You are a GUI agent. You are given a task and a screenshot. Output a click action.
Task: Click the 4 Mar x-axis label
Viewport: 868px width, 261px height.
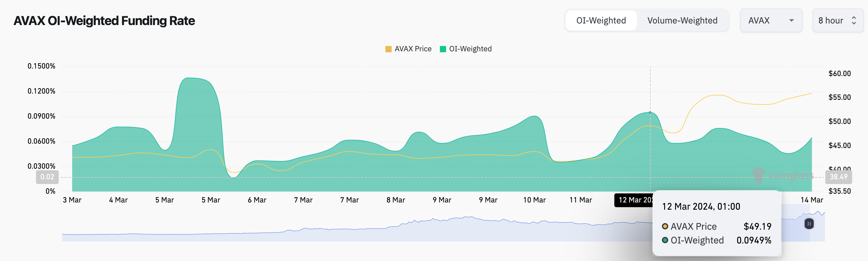tap(118, 200)
